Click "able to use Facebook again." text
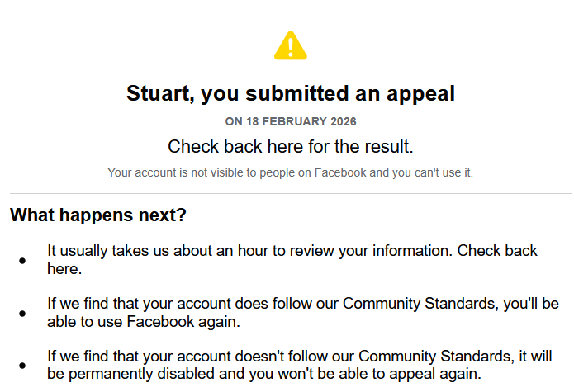Screen dimensions: 574x392 coord(144,322)
